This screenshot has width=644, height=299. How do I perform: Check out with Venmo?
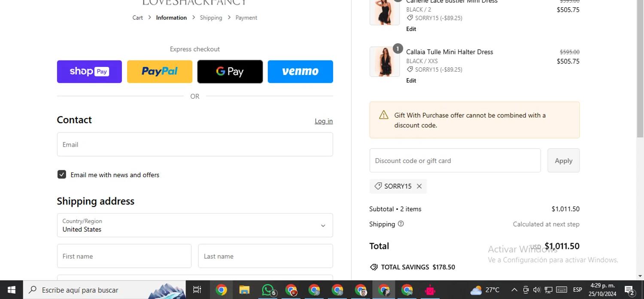pyautogui.click(x=300, y=71)
